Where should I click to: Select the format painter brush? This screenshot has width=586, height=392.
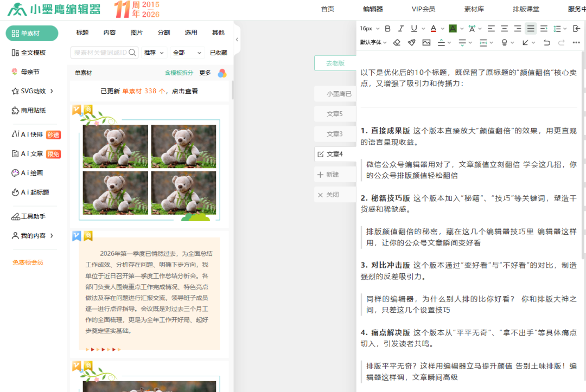[x=411, y=42]
